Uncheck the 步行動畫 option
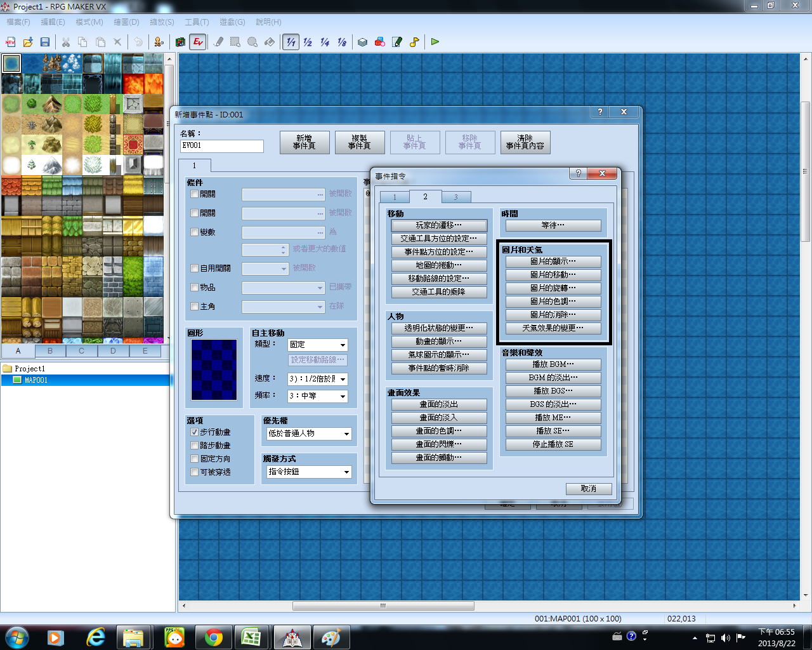Image resolution: width=812 pixels, height=650 pixels. [195, 432]
